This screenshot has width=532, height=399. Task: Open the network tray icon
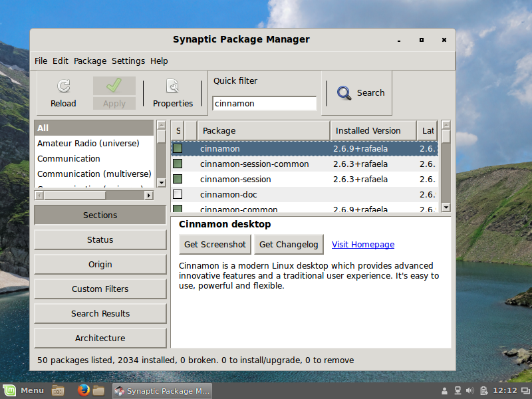point(458,391)
